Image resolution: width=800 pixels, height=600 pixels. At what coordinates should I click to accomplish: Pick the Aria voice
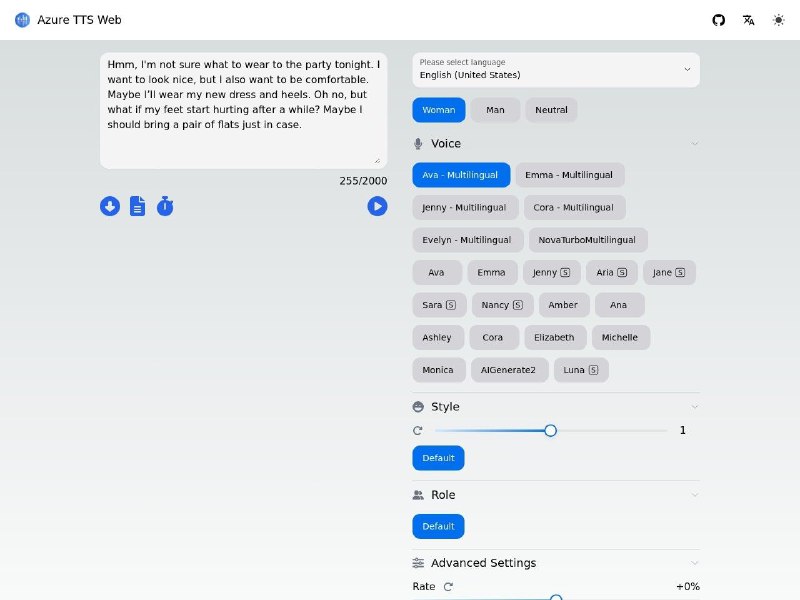pyautogui.click(x=612, y=272)
